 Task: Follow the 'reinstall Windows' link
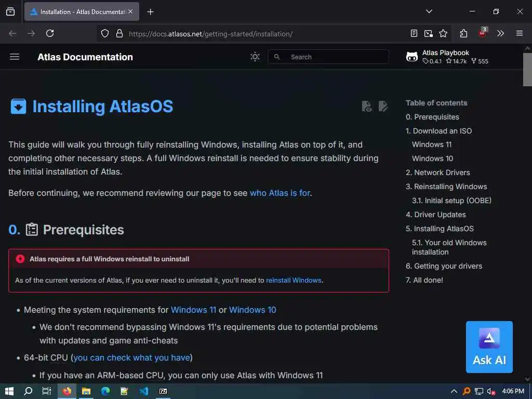click(294, 280)
